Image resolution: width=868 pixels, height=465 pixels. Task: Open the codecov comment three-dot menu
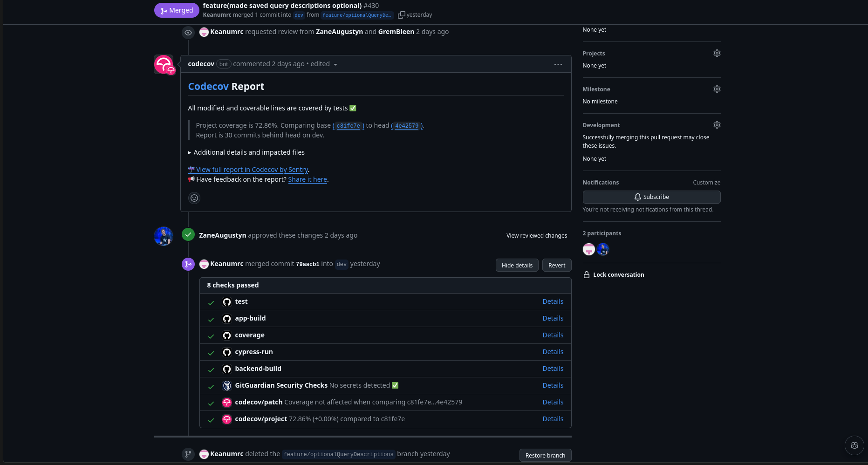click(x=558, y=64)
